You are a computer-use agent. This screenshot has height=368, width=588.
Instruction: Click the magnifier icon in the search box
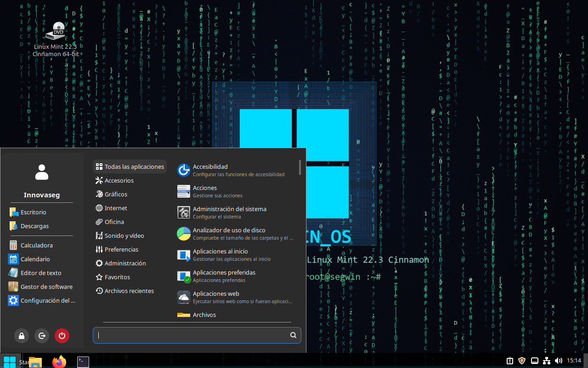click(x=293, y=335)
